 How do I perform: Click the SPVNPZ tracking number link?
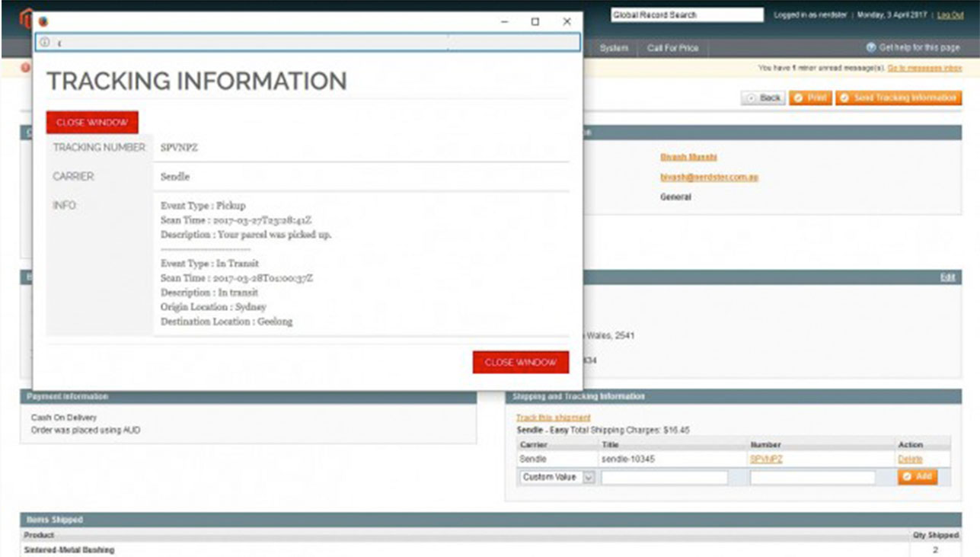tap(766, 459)
